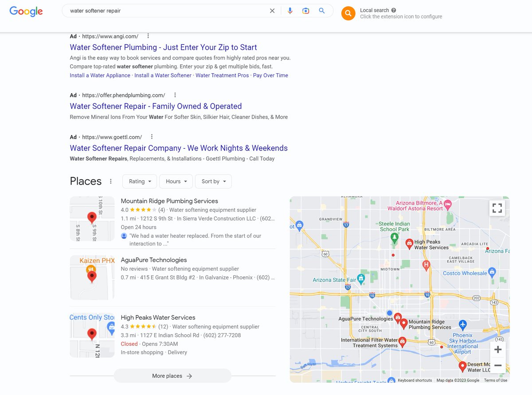Open AguaPure Technologies listing
532x395 pixels.
coord(153,260)
